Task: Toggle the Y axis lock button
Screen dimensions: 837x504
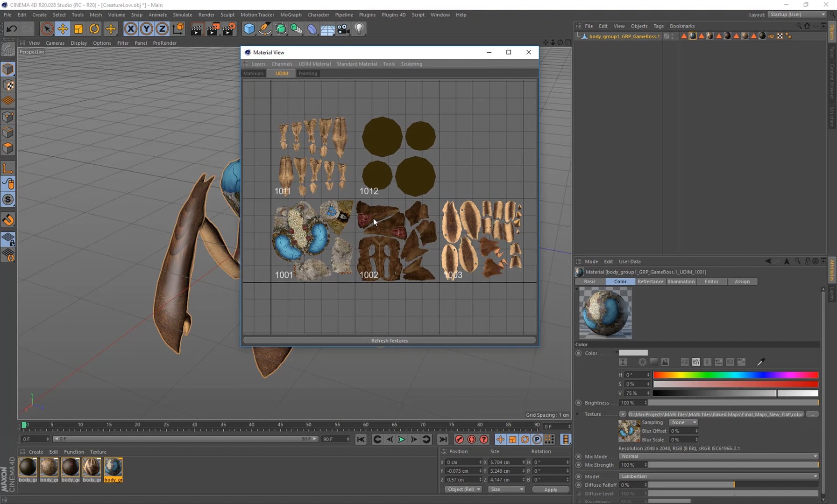Action: pos(146,28)
